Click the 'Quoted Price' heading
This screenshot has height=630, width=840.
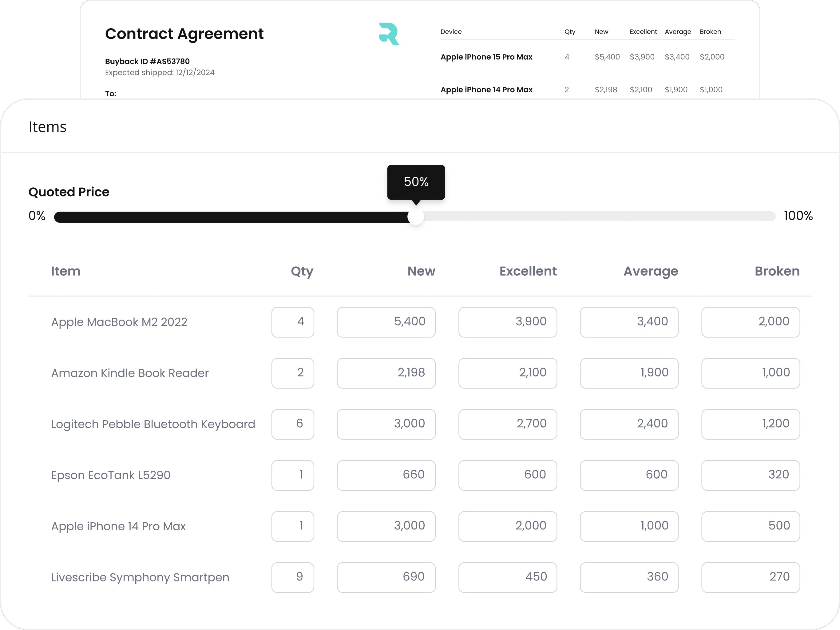coord(69,192)
